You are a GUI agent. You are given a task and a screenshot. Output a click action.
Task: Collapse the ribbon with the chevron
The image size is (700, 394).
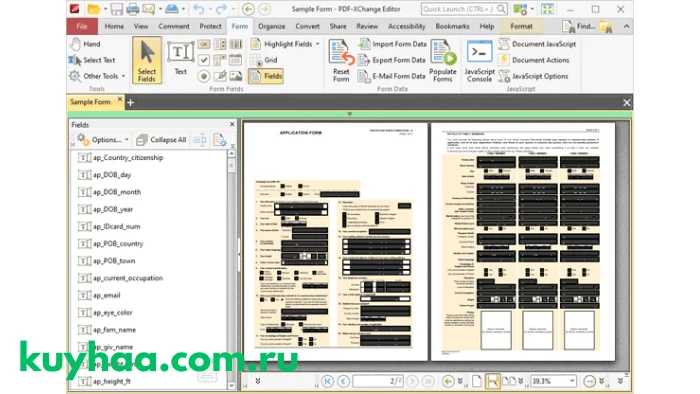pos(626,26)
